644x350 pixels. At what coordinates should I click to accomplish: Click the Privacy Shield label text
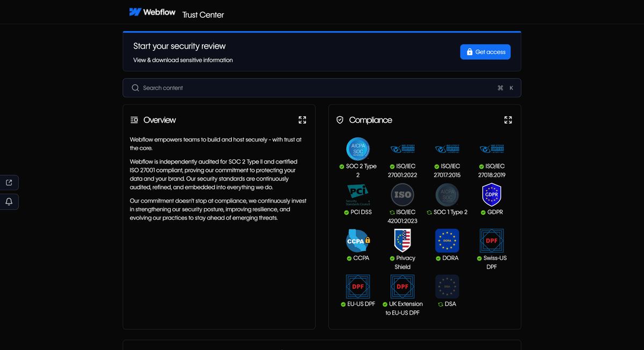[406, 263]
